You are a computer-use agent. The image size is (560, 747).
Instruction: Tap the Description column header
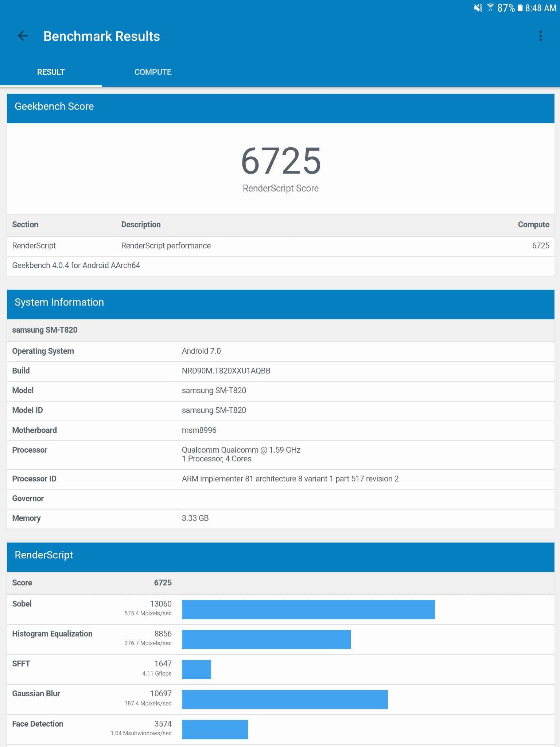[x=141, y=225]
